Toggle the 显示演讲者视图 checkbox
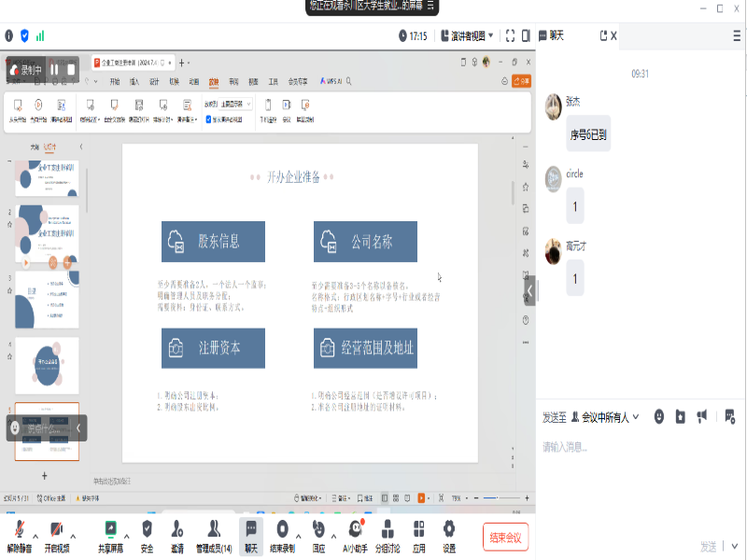 207,117
